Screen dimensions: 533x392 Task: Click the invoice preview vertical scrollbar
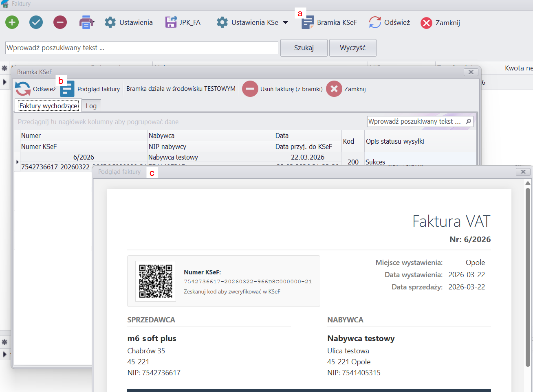(x=528, y=277)
